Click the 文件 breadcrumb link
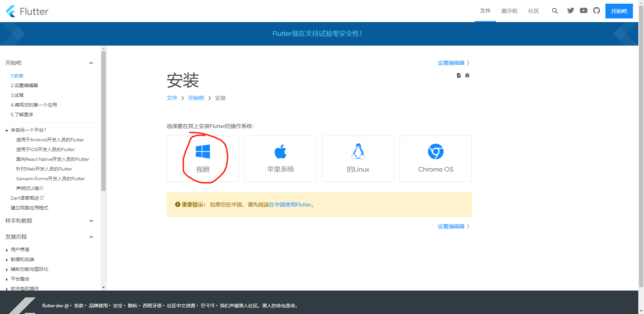Viewport: 644px width, 314px height. 172,98
